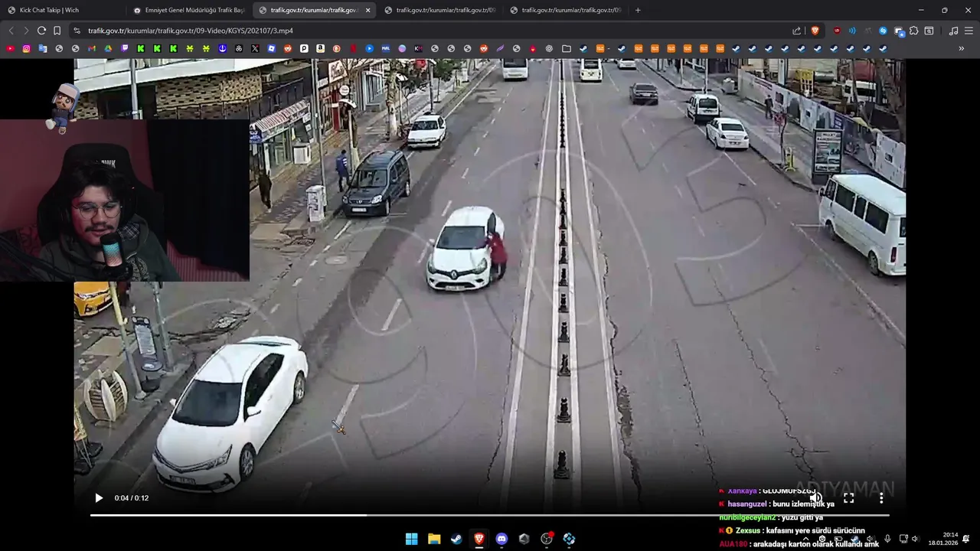Viewport: 980px width, 551px height.
Task: Open the Google Drive bookmark
Action: [x=108, y=48]
